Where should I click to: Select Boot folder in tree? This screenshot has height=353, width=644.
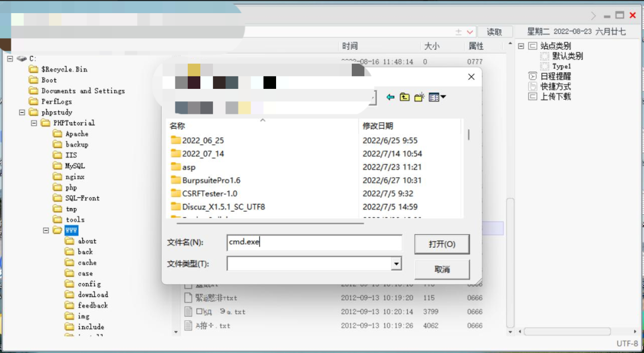coord(43,80)
